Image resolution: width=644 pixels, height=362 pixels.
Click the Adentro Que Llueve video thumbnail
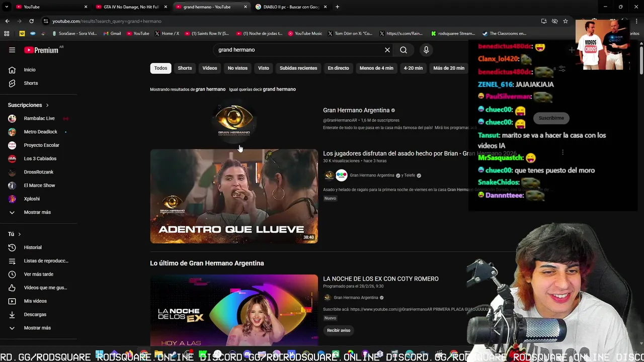234,196
